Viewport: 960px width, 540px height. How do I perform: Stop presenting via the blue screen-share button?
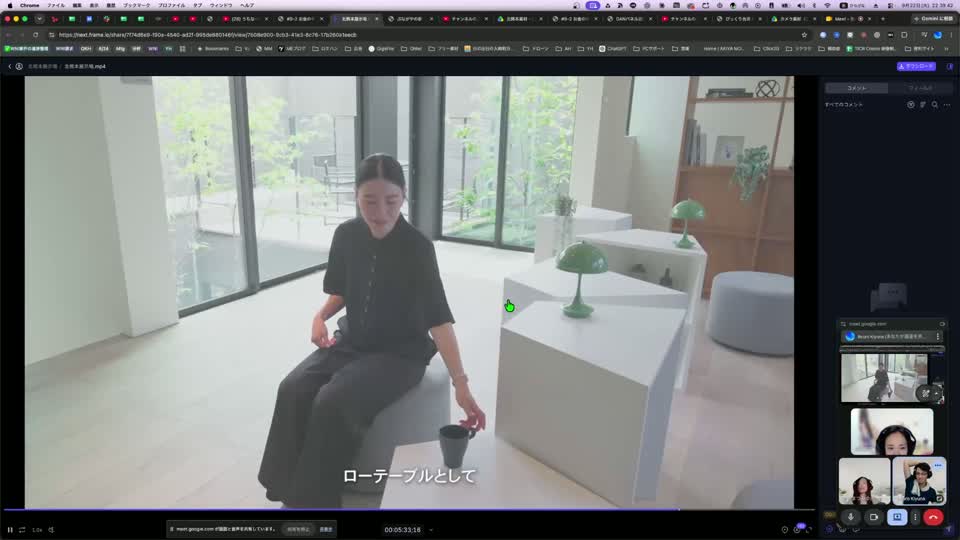tap(897, 517)
